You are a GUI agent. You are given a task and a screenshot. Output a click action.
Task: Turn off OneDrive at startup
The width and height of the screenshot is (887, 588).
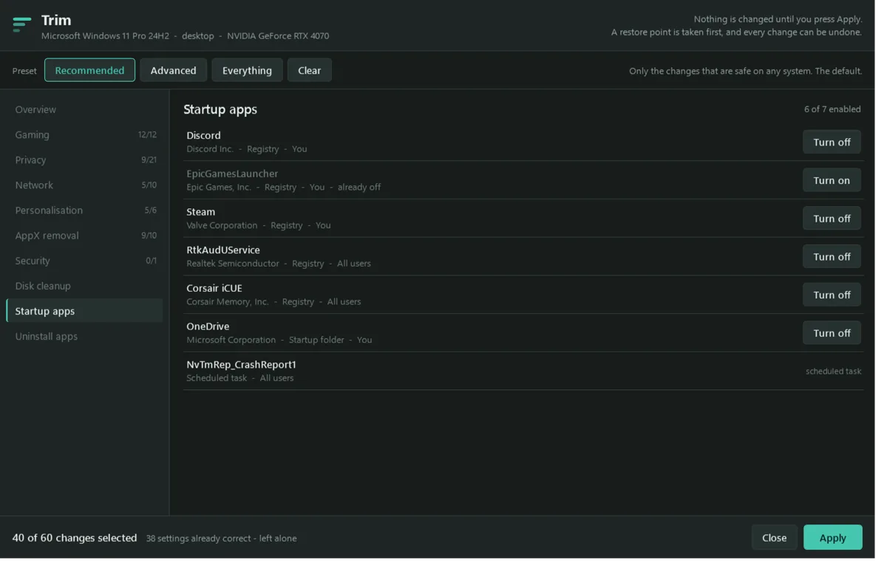click(832, 333)
